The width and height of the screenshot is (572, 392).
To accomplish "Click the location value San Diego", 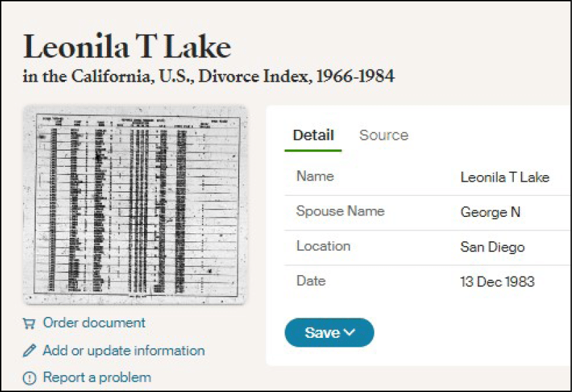I will [492, 247].
